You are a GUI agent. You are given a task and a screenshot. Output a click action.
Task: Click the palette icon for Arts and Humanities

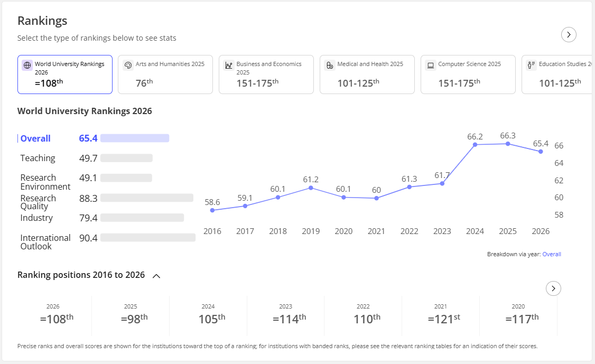[x=128, y=66]
